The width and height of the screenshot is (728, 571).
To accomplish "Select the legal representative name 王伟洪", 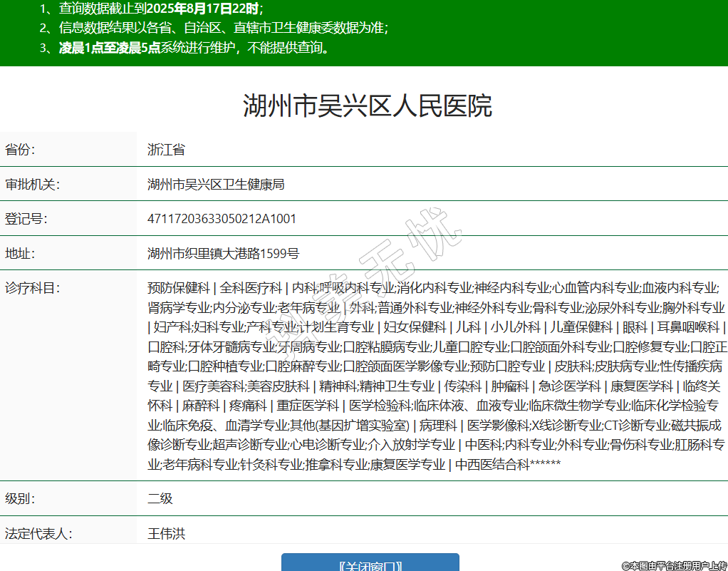I will (166, 533).
